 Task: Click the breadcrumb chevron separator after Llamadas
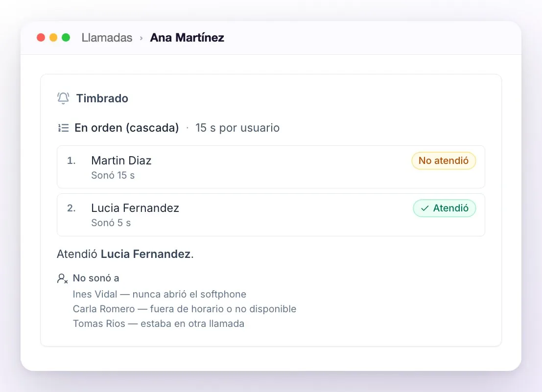pos(141,38)
